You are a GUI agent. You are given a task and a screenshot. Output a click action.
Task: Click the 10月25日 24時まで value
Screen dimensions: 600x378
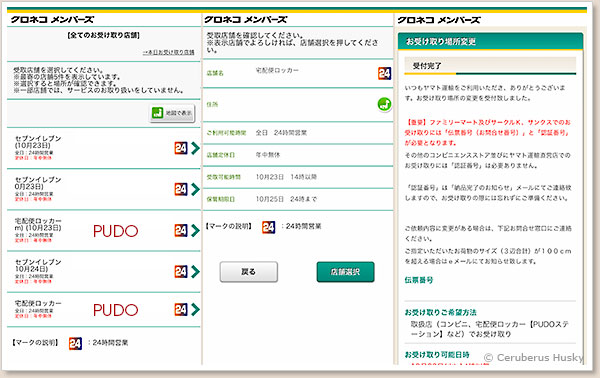tap(286, 199)
